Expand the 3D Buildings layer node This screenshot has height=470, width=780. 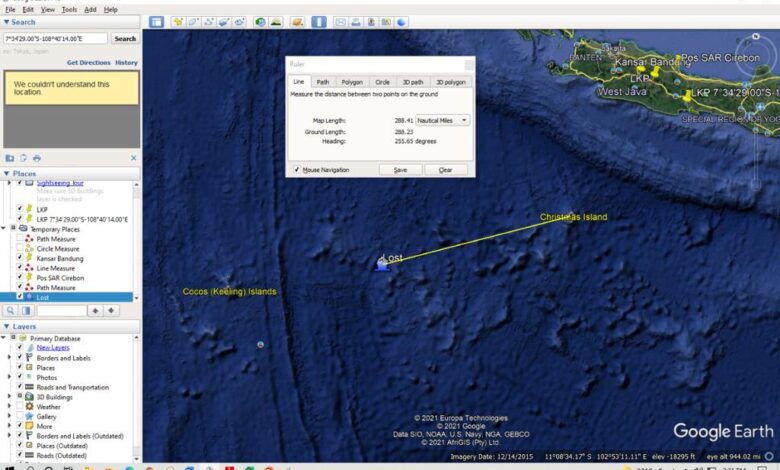9,397
